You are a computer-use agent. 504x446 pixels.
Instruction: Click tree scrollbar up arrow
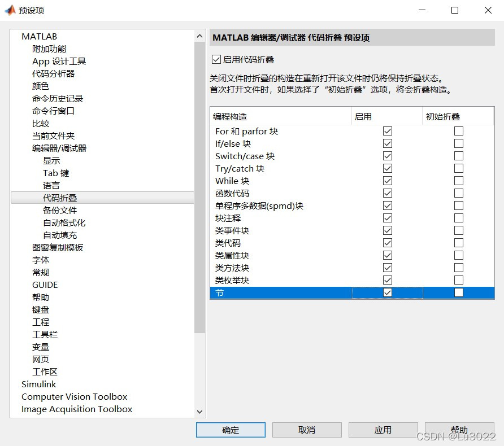click(x=199, y=36)
